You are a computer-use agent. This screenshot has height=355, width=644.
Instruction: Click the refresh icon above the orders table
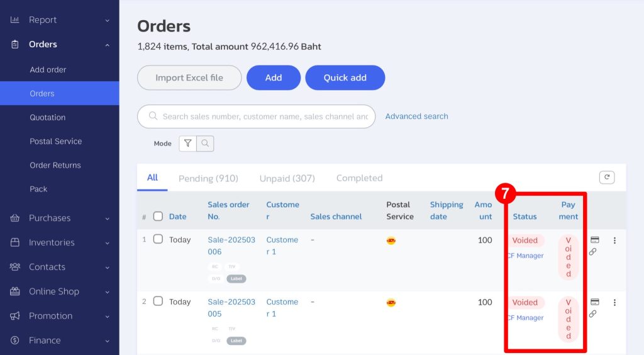coord(607,177)
